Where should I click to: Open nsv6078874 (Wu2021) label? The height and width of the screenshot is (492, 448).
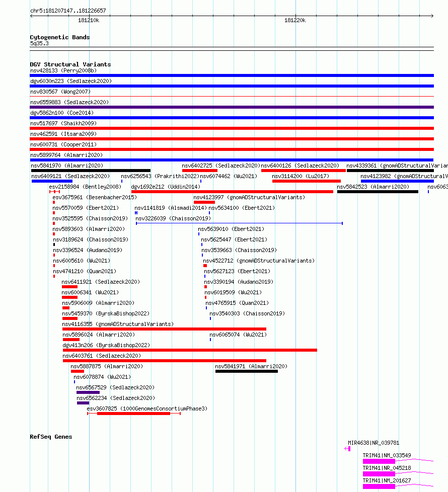click(x=102, y=377)
